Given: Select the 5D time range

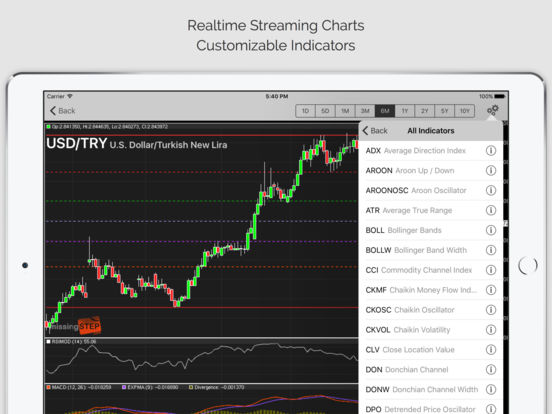Looking at the screenshot, I should click(x=325, y=111).
